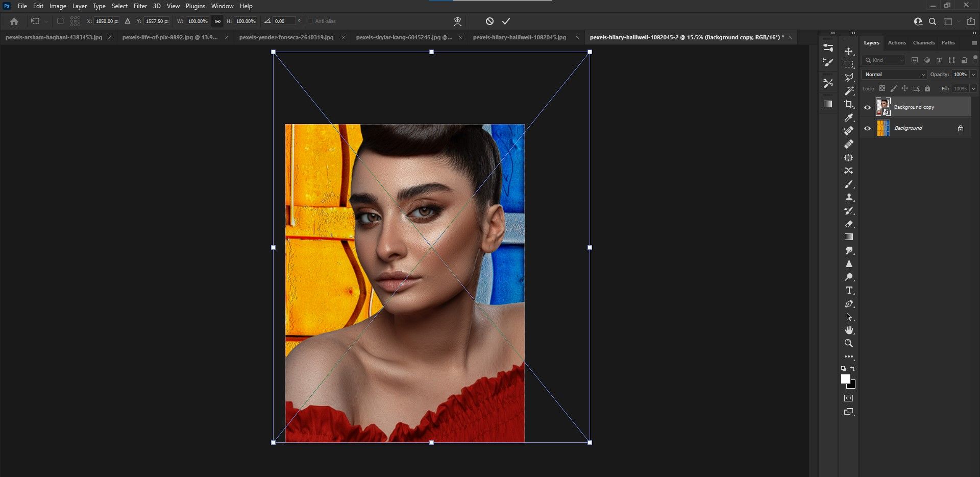Image resolution: width=980 pixels, height=477 pixels.
Task: Open the Normal blend mode dropdown
Action: pyautogui.click(x=894, y=74)
